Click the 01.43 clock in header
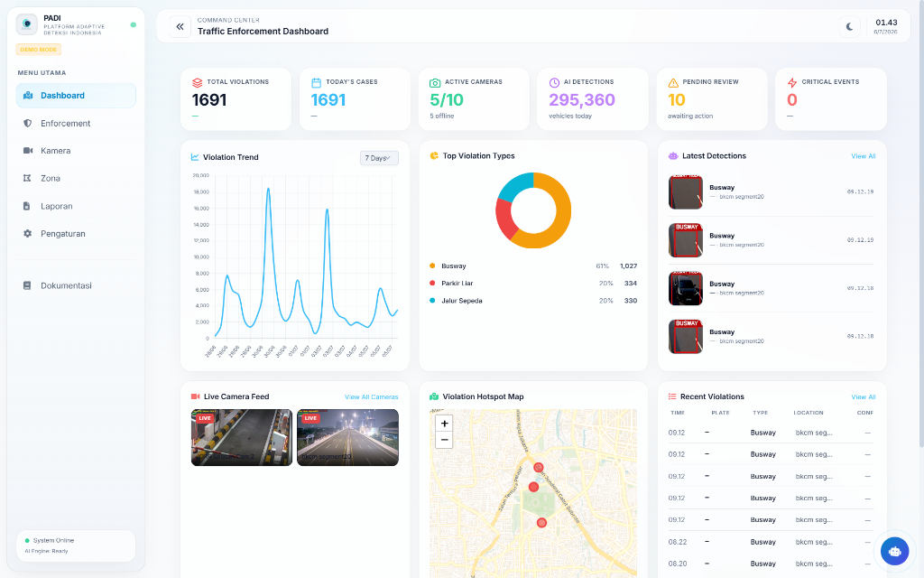The width and height of the screenshot is (924, 578). coord(886,23)
